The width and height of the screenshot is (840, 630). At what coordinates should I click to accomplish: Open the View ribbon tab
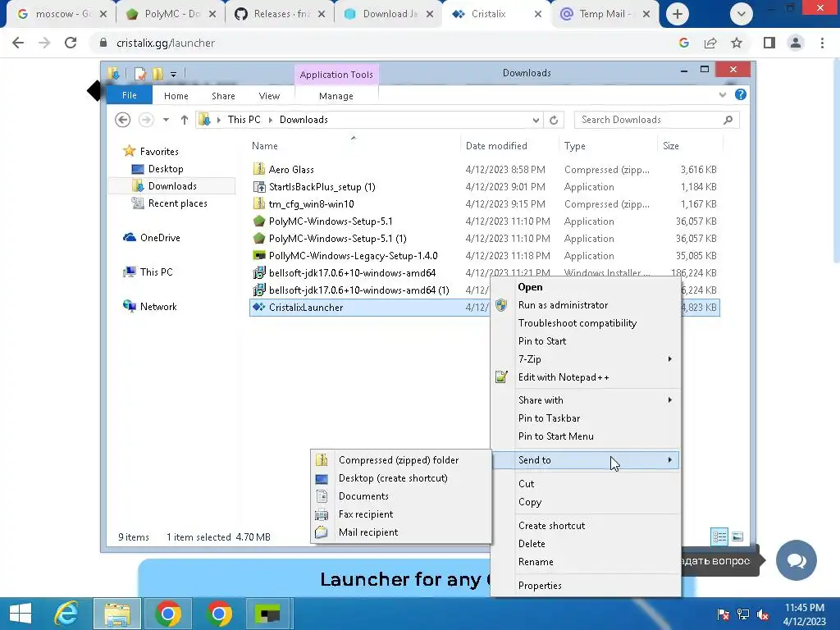pos(269,96)
